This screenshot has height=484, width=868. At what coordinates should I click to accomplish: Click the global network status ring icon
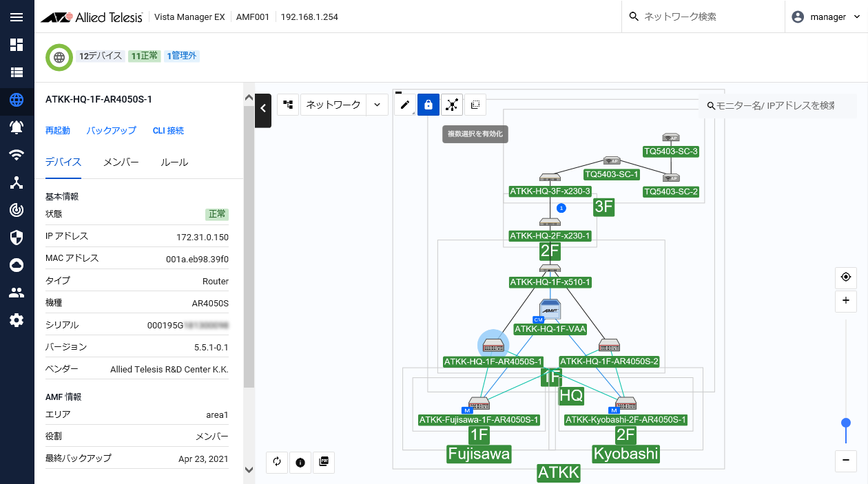click(59, 57)
